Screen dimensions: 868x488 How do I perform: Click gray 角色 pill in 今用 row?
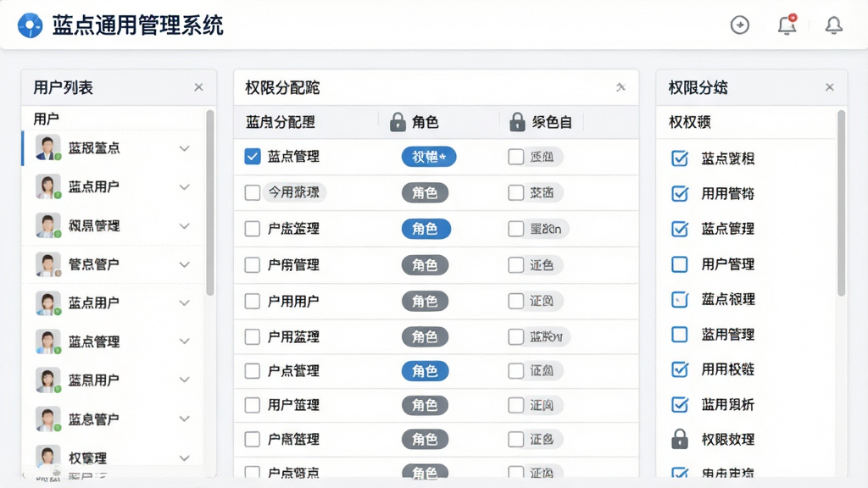click(x=426, y=192)
